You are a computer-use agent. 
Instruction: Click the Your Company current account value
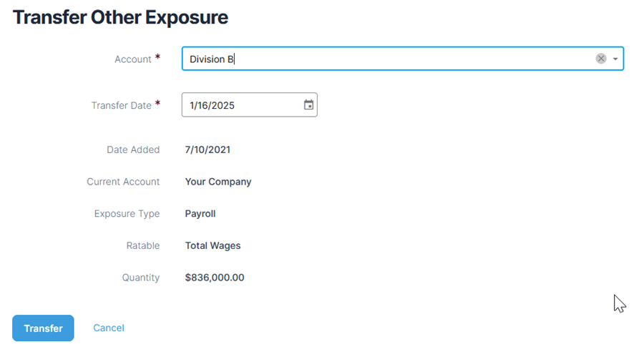[x=218, y=182]
